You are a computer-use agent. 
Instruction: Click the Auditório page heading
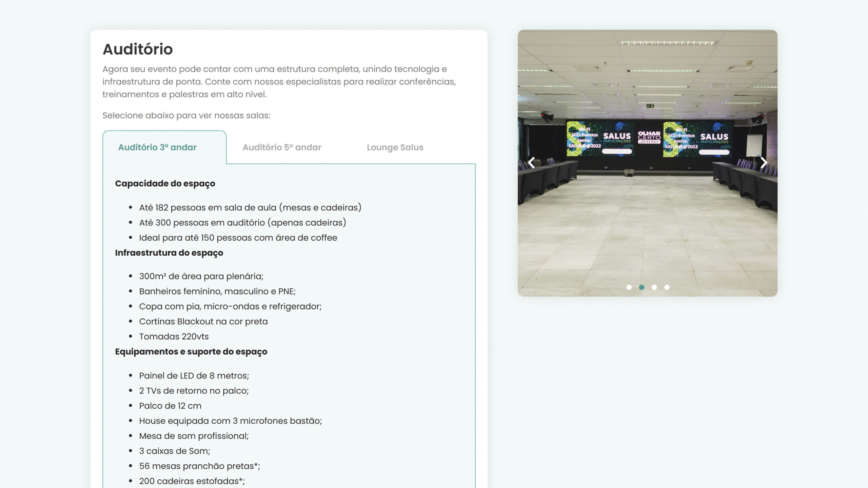(x=138, y=49)
